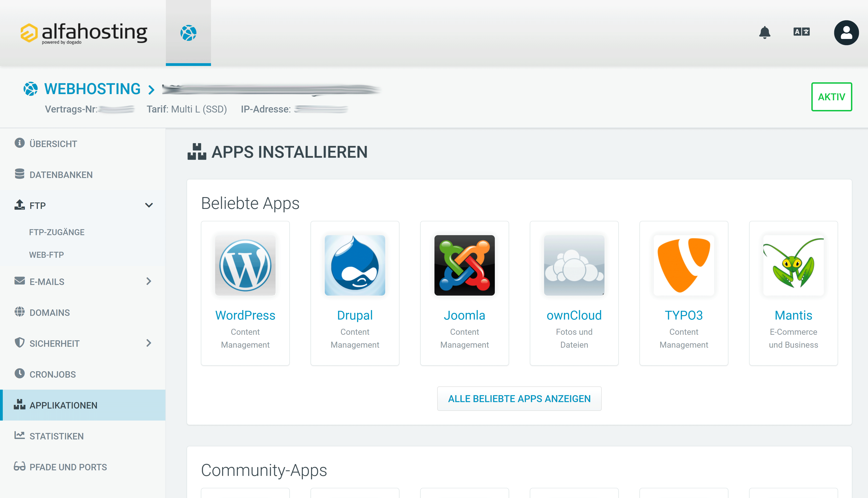Click the chart icon beside STATISTIKEN
This screenshot has height=498, width=868.
[20, 436]
